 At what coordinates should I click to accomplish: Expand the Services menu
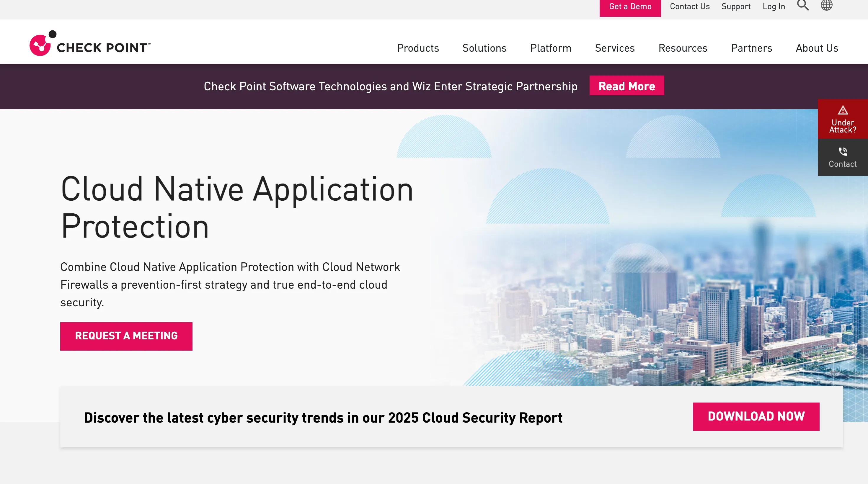point(615,48)
